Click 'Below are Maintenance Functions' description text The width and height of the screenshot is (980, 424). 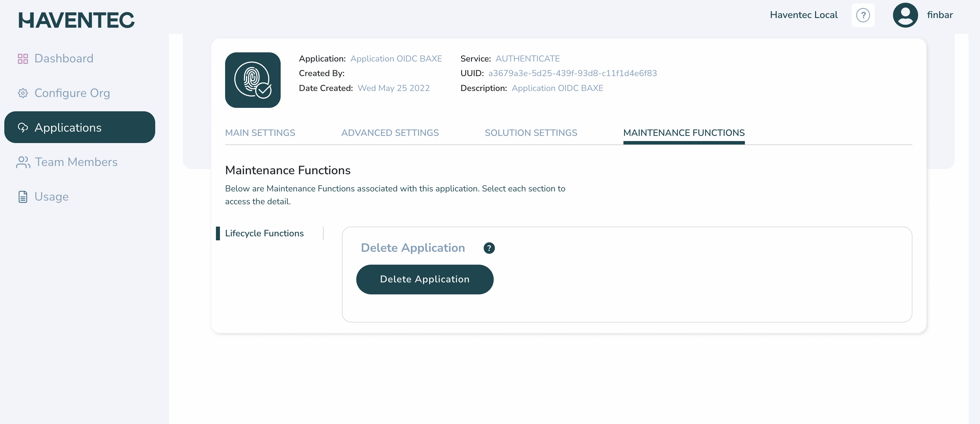395,195
